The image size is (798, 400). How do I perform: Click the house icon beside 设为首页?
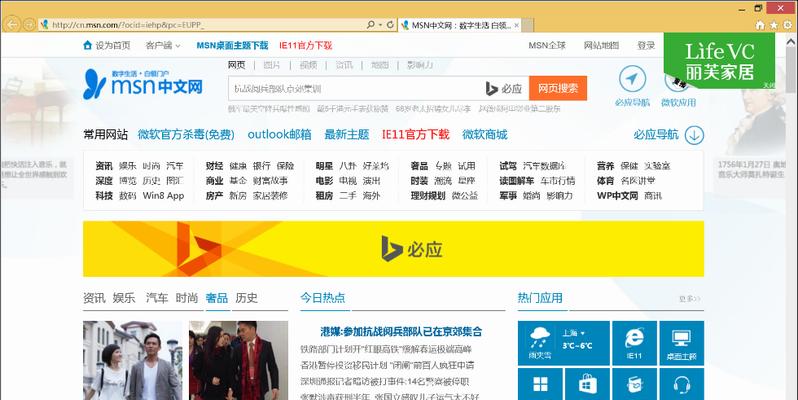click(88, 45)
